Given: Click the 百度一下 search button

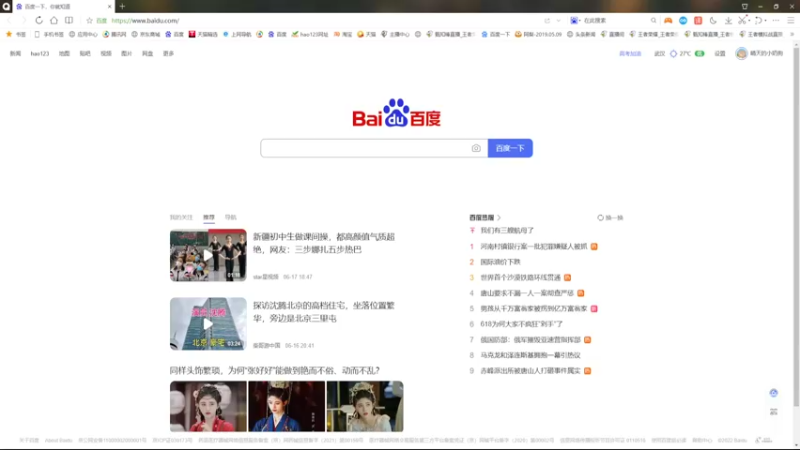Looking at the screenshot, I should click(x=510, y=148).
